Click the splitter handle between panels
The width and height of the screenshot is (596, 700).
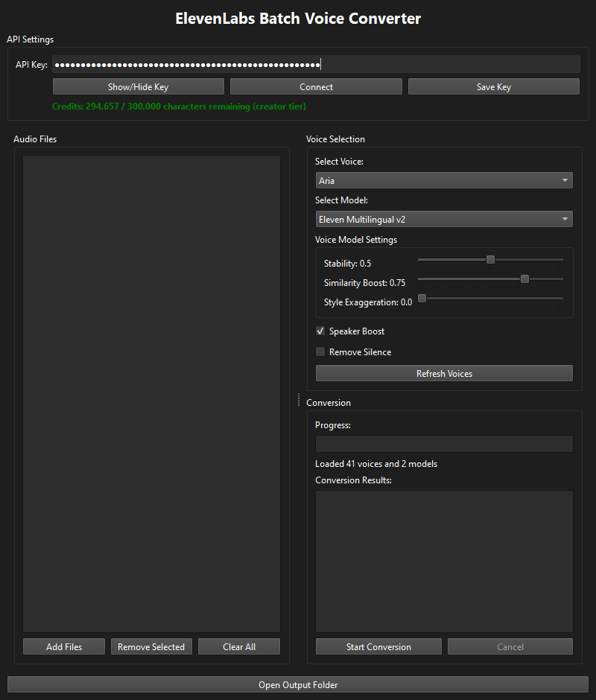299,400
